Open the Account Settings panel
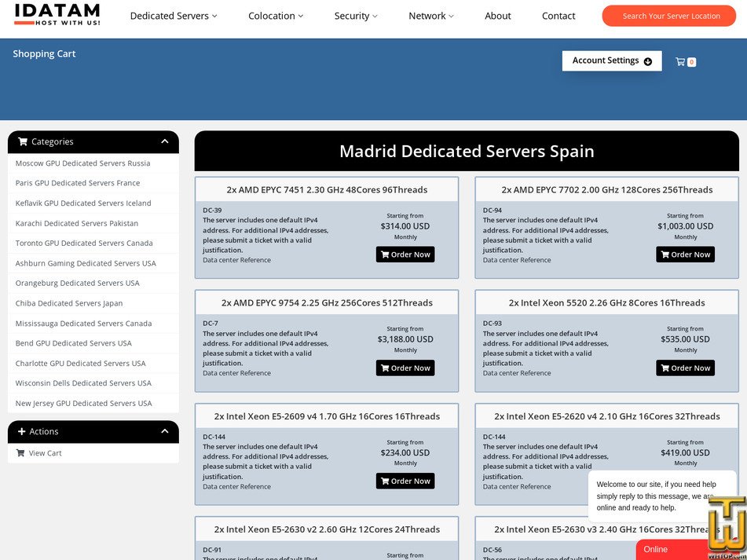 (x=612, y=60)
